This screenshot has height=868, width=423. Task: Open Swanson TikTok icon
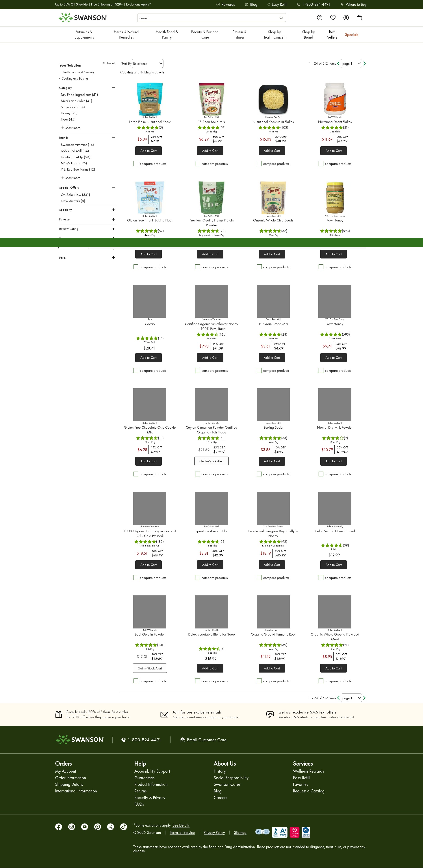124,827
